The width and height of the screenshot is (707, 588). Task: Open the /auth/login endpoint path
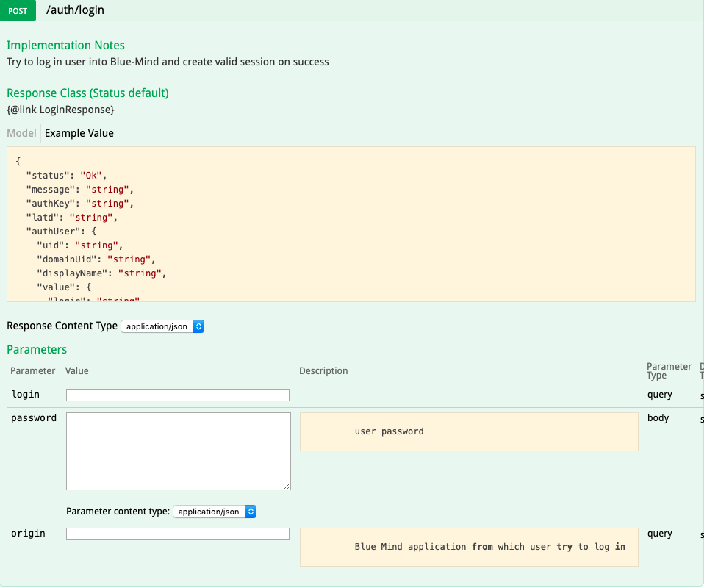[75, 11]
